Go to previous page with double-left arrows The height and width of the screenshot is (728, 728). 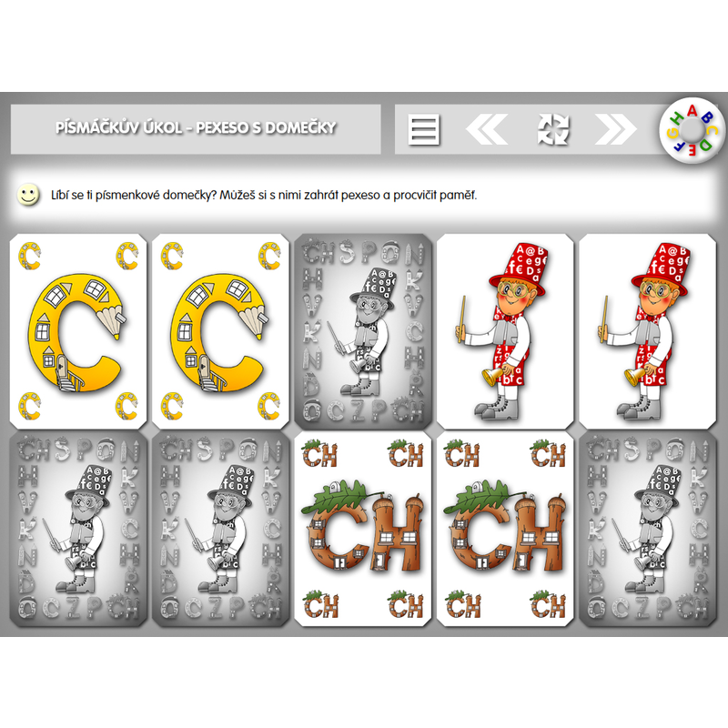point(487,129)
